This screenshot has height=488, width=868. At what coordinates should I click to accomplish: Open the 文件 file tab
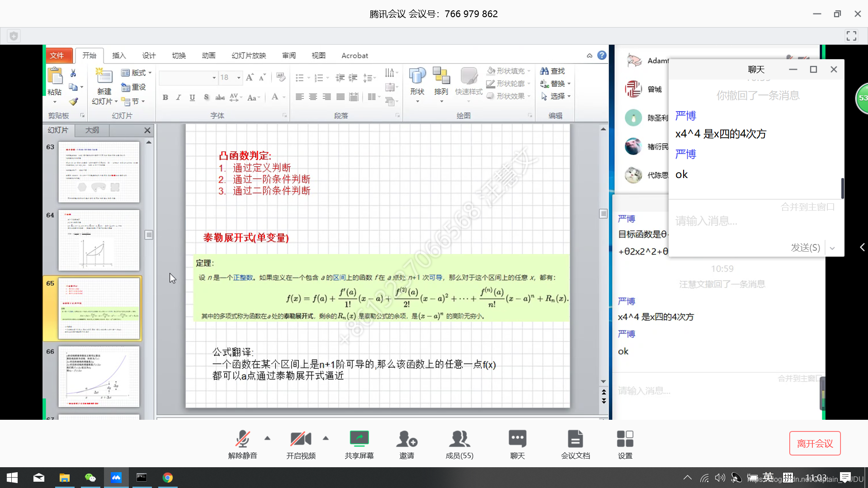point(58,55)
